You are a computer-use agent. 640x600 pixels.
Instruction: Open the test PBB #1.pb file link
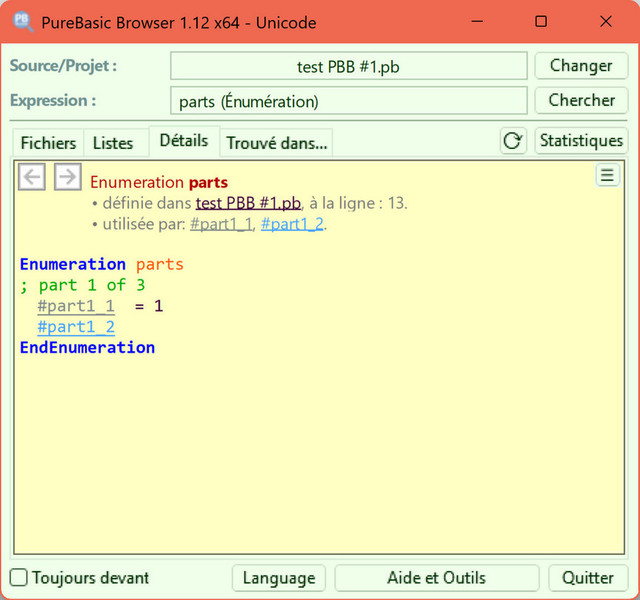pyautogui.click(x=248, y=203)
